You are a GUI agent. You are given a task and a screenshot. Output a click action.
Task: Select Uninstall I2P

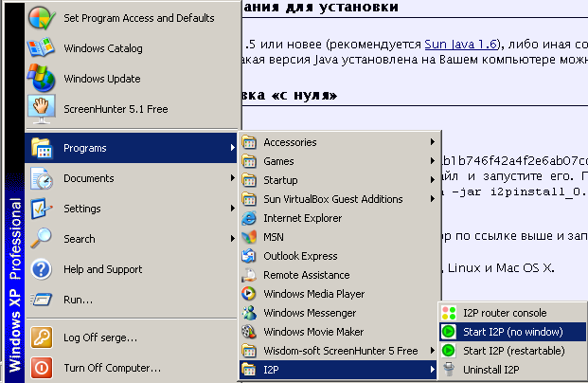point(512,370)
